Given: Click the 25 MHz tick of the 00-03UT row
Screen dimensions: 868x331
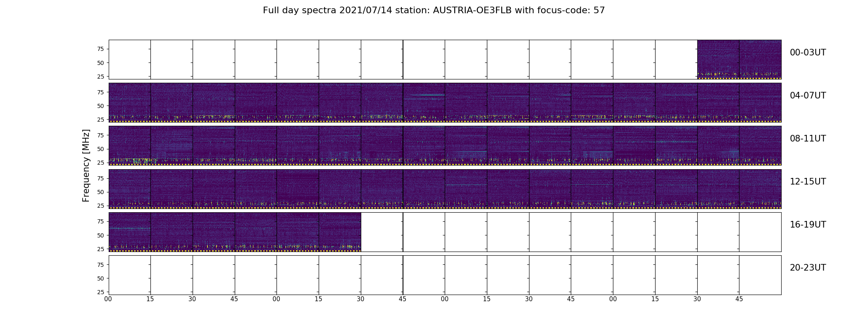Looking at the screenshot, I should coord(100,77).
